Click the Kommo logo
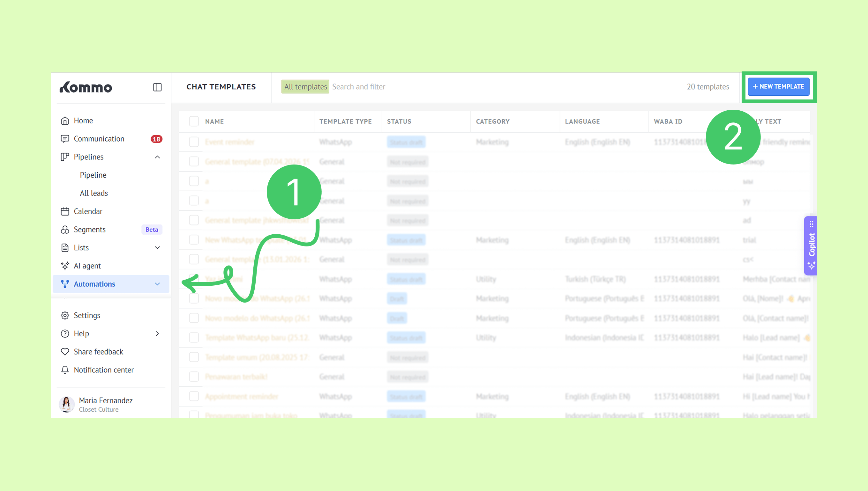The height and width of the screenshot is (491, 868). (86, 87)
